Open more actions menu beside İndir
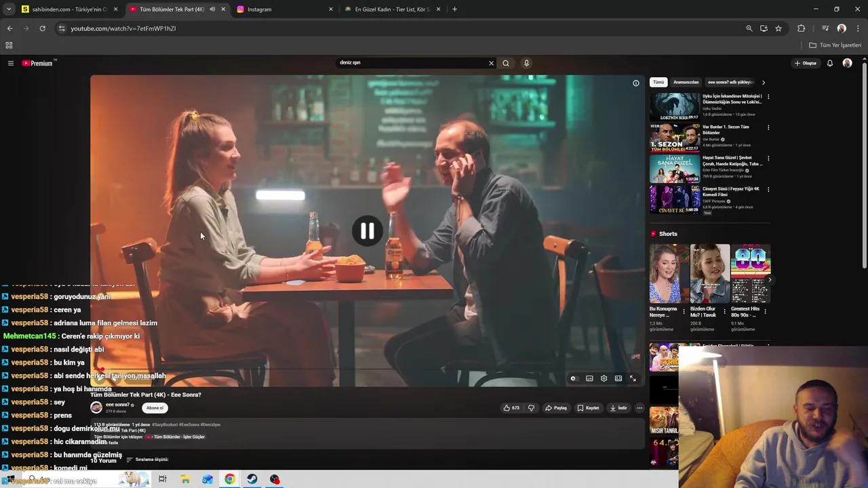868x488 pixels. click(x=639, y=408)
